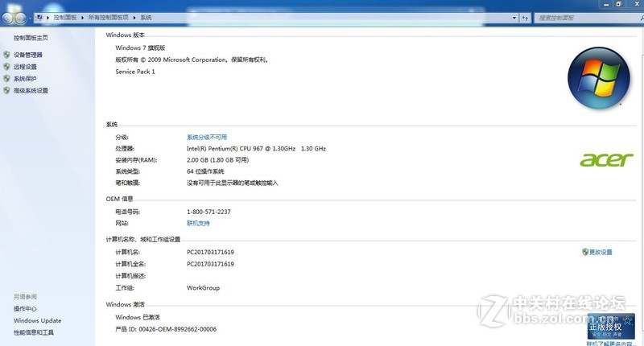Screen dimensions: 644x346
Task: Click the acer OEM logo
Action: (x=606, y=160)
